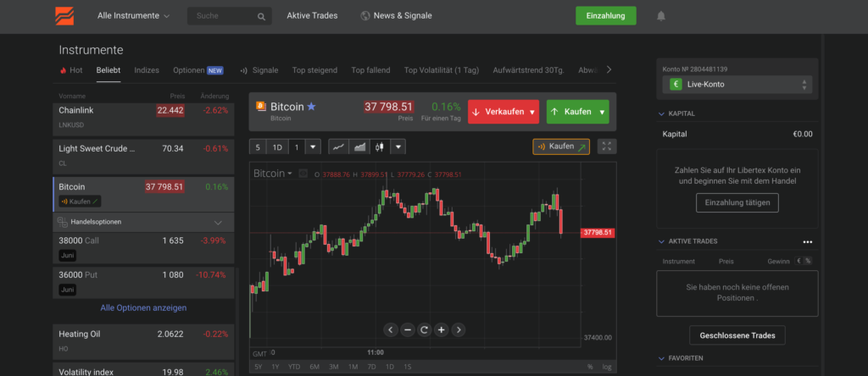The height and width of the screenshot is (376, 868).
Task: Open Top Volatilität (1 Tag) tab
Action: (441, 70)
